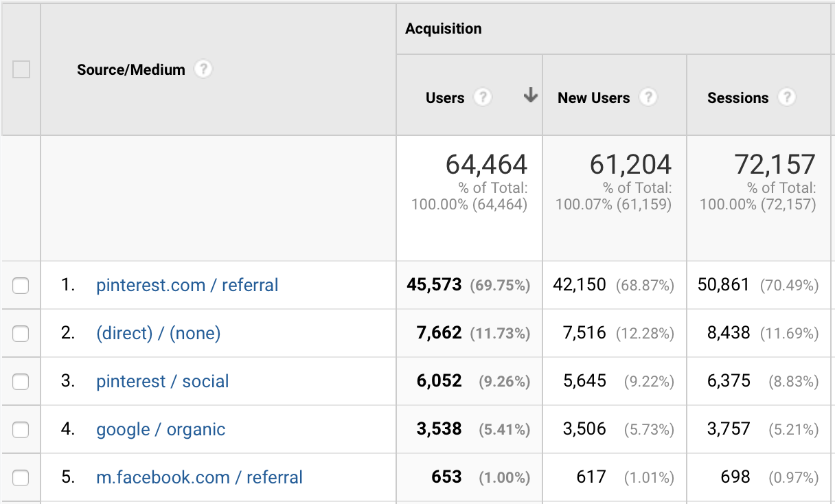The width and height of the screenshot is (835, 504).
Task: Sort by the New Users column header
Action: 593,98
